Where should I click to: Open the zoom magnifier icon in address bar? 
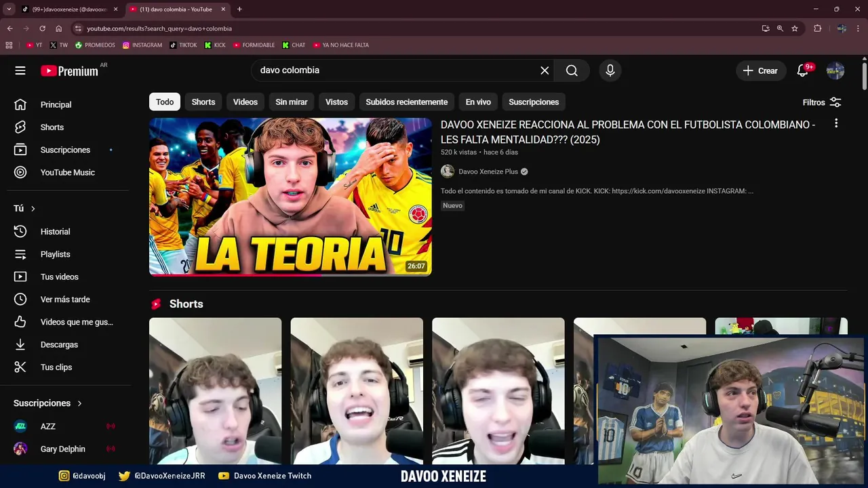click(x=780, y=28)
